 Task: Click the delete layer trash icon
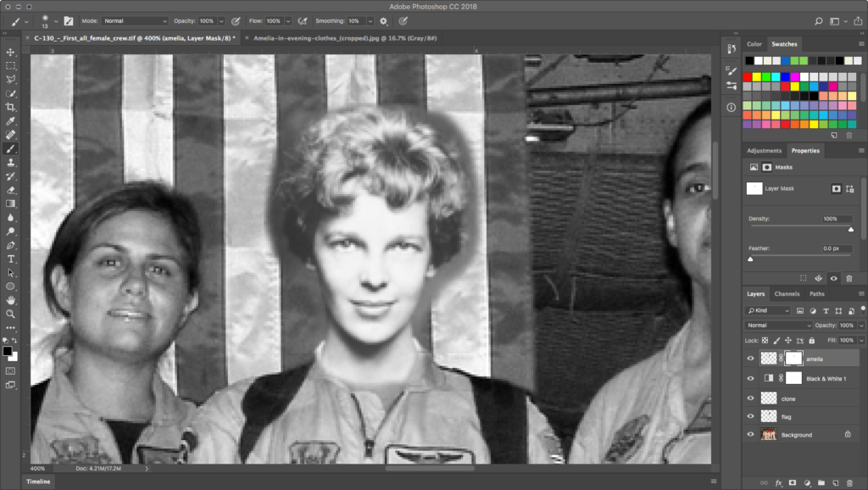point(849,482)
